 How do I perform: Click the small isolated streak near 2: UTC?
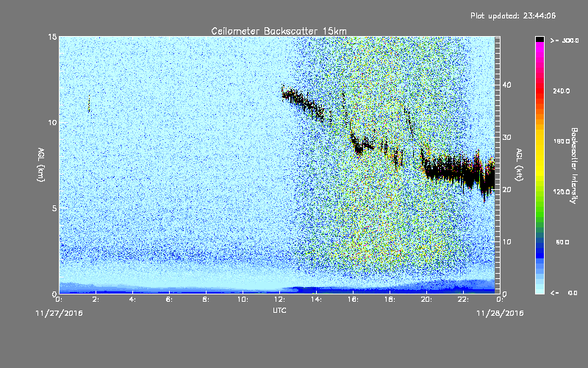[89, 104]
